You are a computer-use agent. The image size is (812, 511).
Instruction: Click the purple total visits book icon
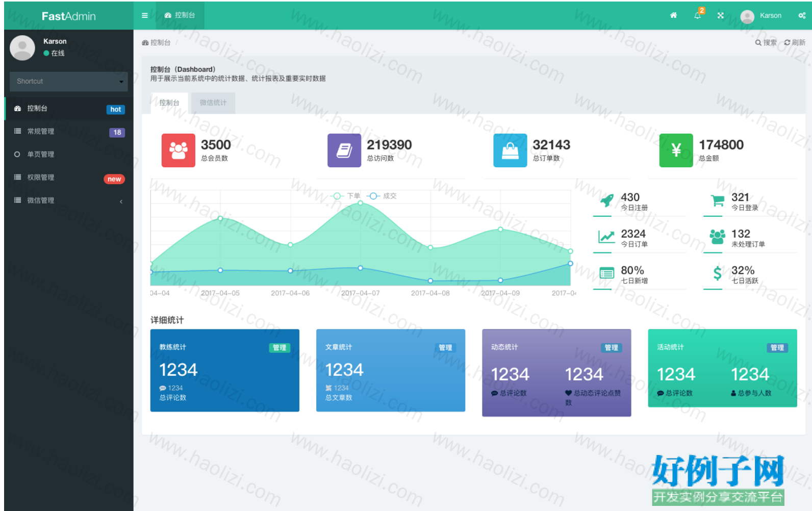[344, 150]
